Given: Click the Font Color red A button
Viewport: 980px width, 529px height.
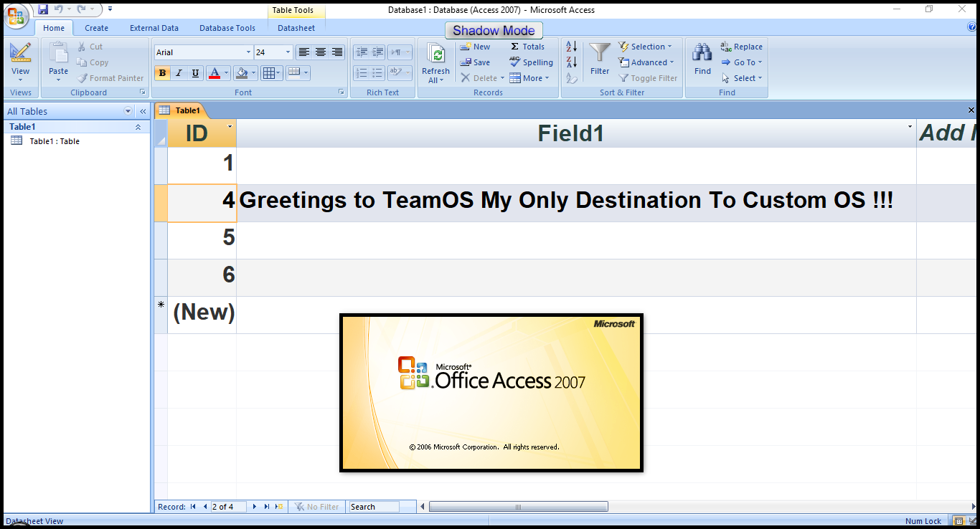Looking at the screenshot, I should (x=215, y=73).
